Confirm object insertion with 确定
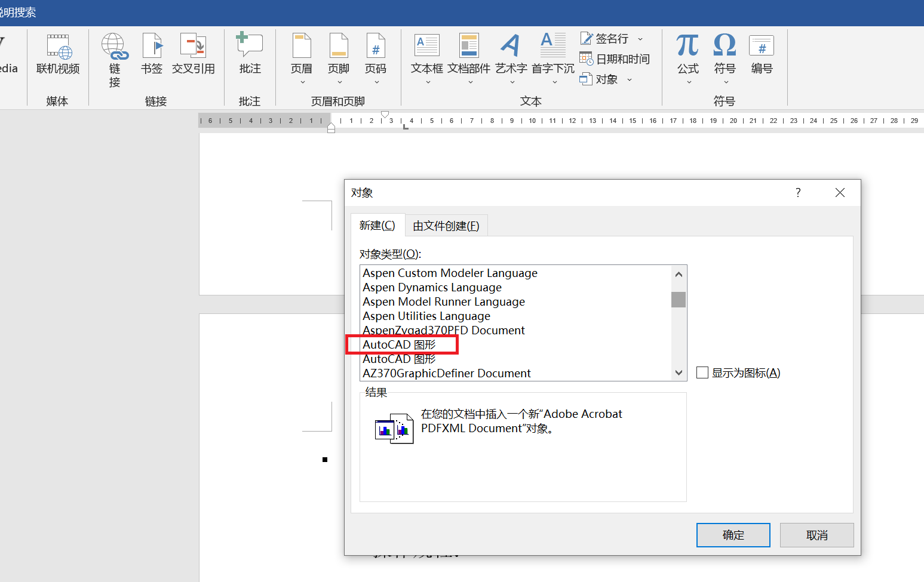Image resolution: width=924 pixels, height=582 pixels. coord(733,535)
